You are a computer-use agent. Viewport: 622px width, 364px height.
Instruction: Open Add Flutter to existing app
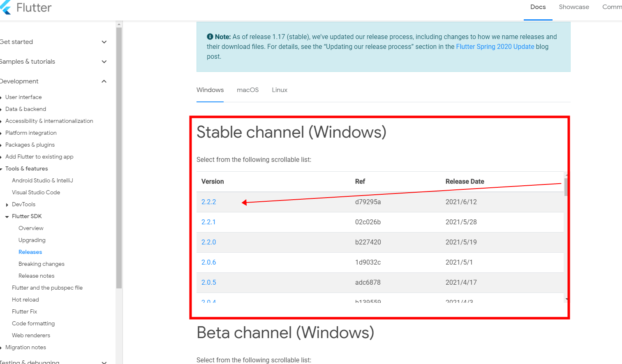tap(39, 157)
